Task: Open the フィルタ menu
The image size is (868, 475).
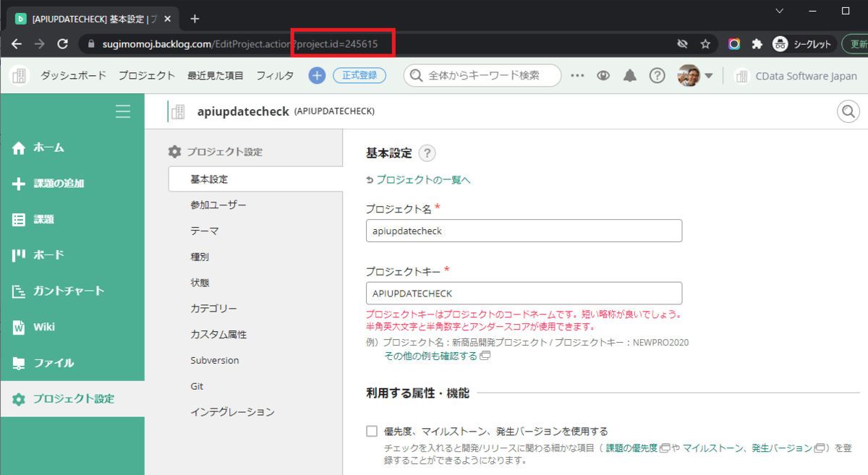Action: click(275, 75)
